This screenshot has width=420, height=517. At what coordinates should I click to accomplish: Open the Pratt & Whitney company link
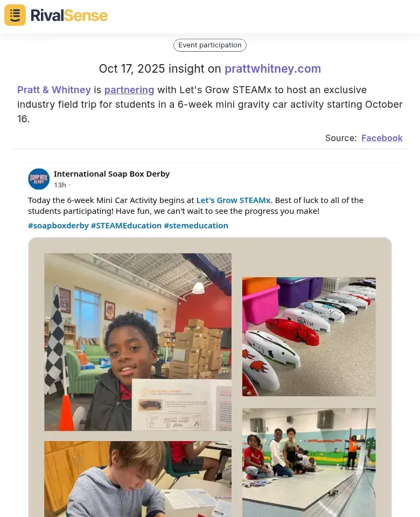54,90
